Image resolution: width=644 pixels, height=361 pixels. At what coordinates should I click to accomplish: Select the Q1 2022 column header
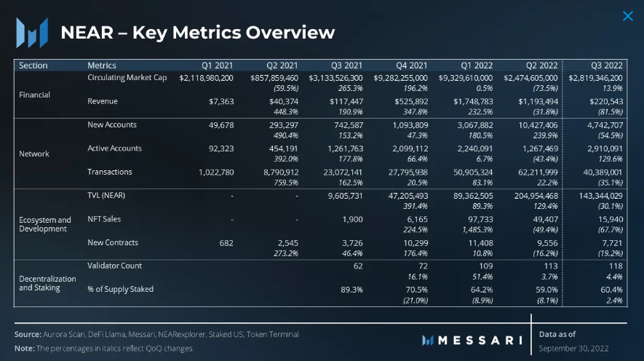point(477,66)
